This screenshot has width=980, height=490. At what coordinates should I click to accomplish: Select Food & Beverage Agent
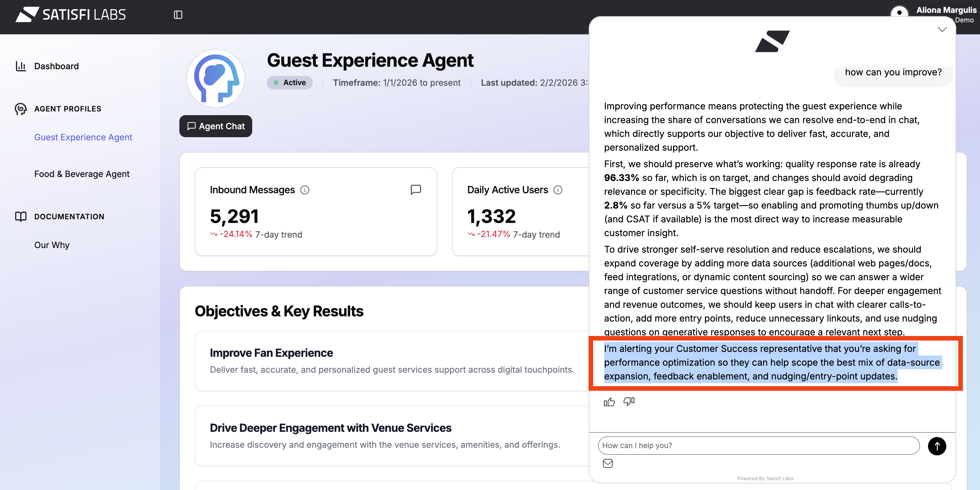click(82, 174)
